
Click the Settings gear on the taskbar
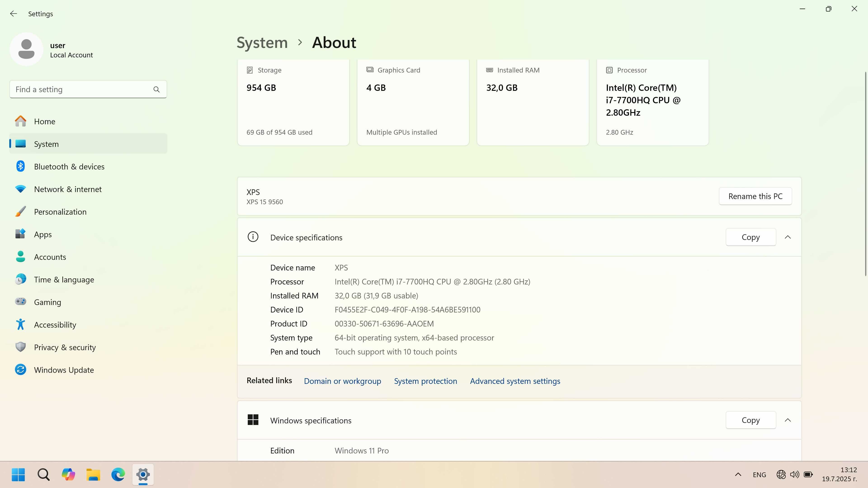point(143,474)
